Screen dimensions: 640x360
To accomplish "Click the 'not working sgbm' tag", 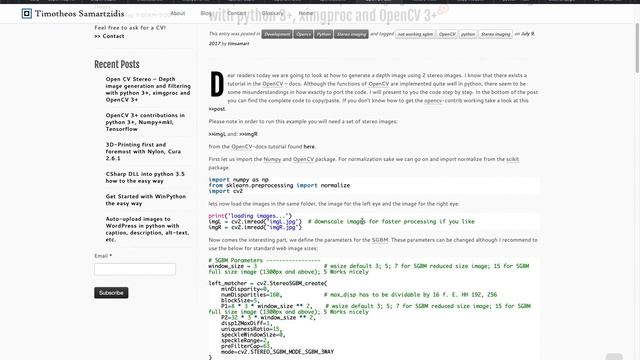I will pyautogui.click(x=415, y=34).
